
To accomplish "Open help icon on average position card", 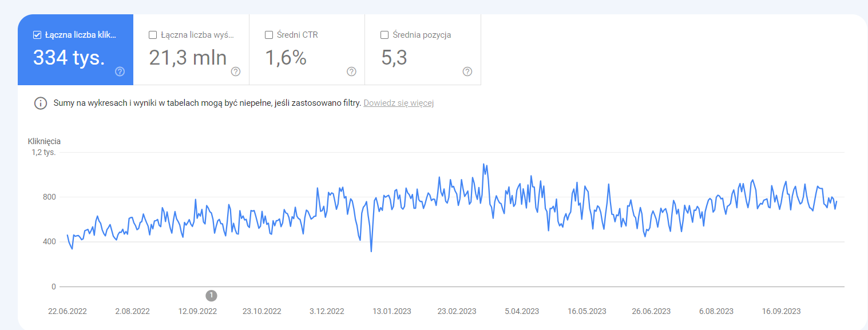I will pos(467,71).
